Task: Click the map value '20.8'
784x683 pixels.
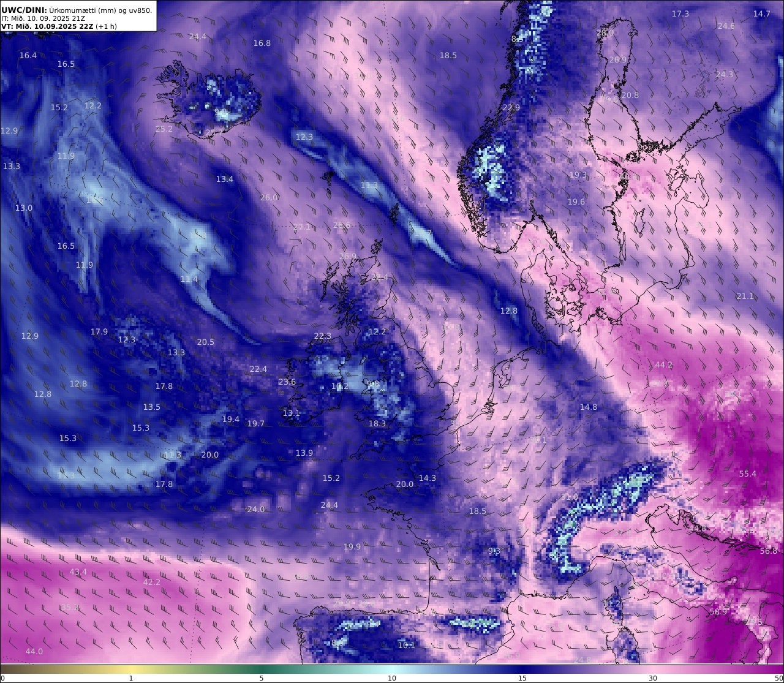Action: 630,96
